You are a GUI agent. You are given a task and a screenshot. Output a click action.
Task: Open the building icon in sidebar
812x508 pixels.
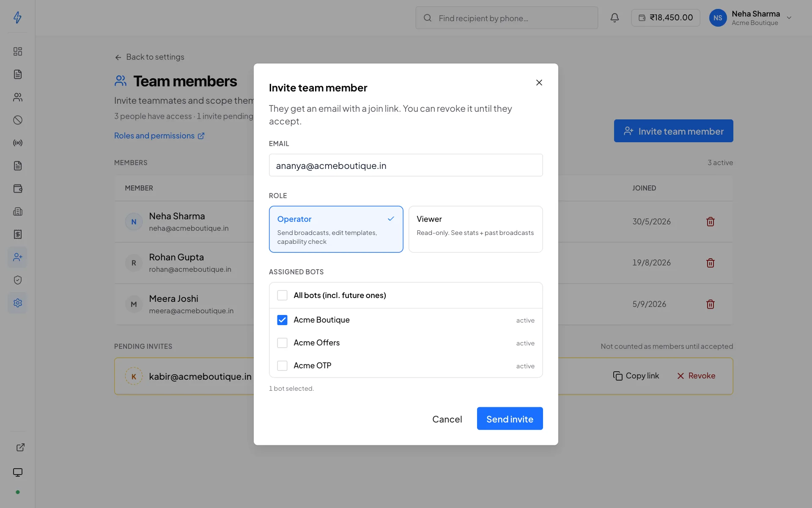tap(17, 212)
